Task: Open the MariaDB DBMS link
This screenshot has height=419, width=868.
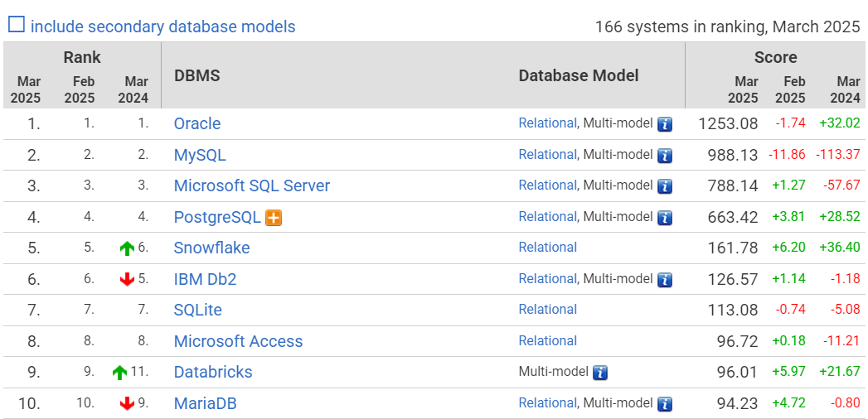Action: point(206,403)
